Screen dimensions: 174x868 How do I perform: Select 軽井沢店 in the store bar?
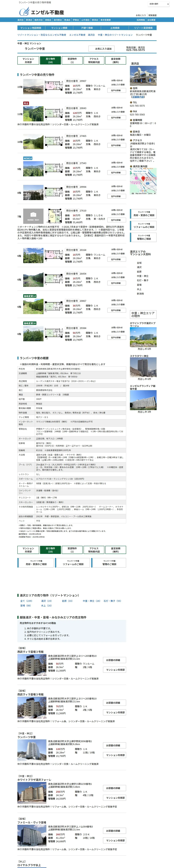coord(39,20)
